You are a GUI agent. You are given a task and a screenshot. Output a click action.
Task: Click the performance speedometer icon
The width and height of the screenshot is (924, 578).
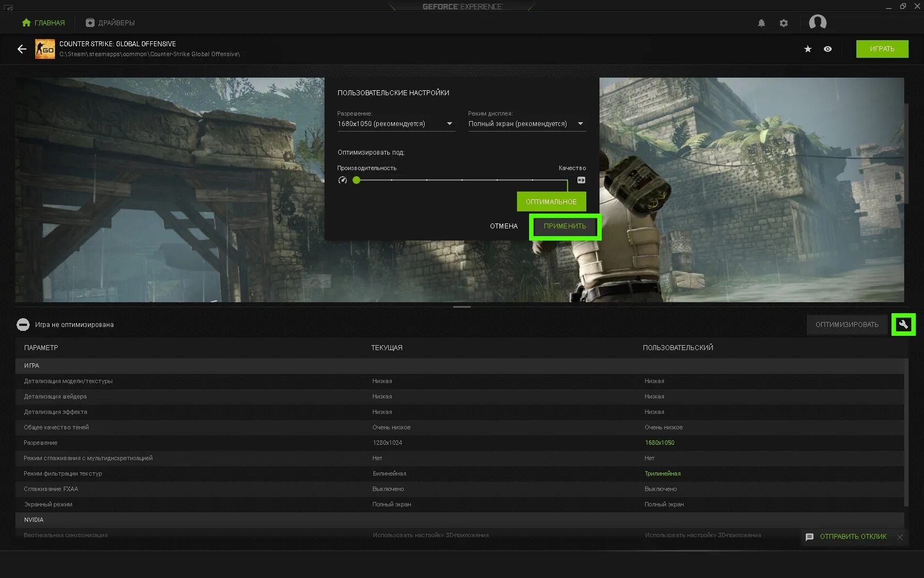(x=343, y=180)
